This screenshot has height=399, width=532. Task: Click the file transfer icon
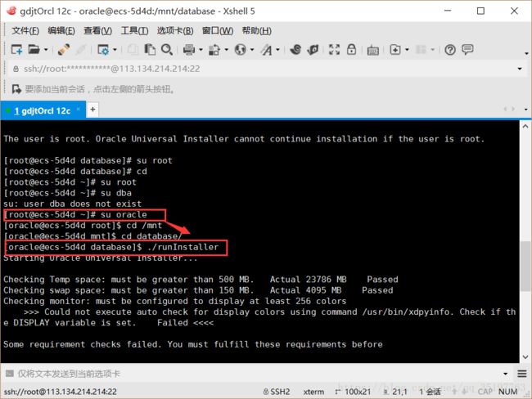[x=214, y=50]
